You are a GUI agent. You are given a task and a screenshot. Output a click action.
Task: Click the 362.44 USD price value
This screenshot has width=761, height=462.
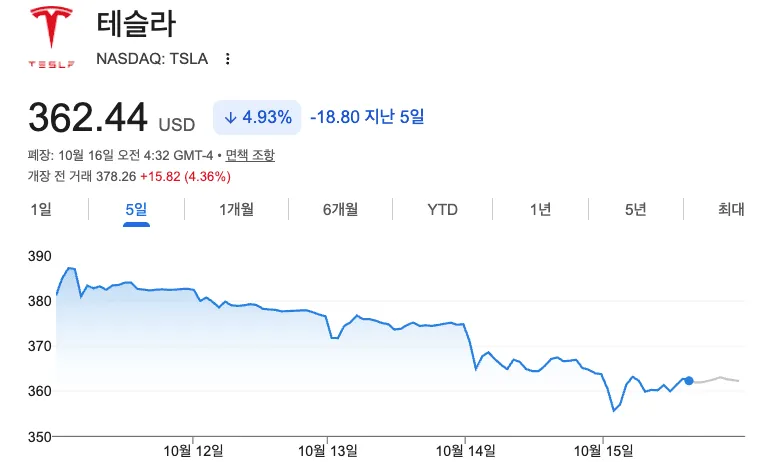[112, 118]
